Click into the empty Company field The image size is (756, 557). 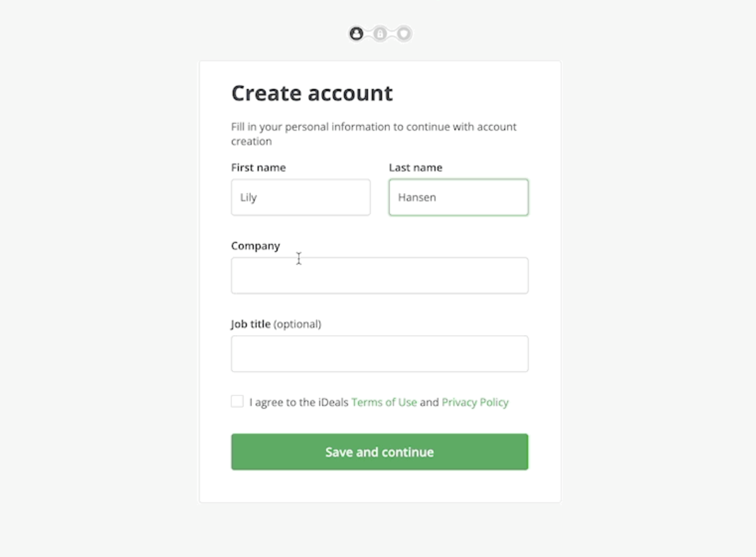click(x=380, y=275)
